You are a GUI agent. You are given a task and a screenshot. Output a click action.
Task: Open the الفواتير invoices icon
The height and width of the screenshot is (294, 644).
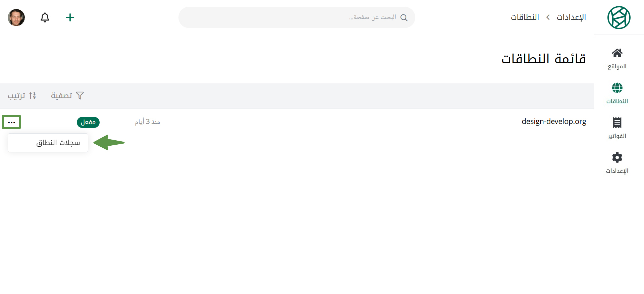tap(617, 123)
